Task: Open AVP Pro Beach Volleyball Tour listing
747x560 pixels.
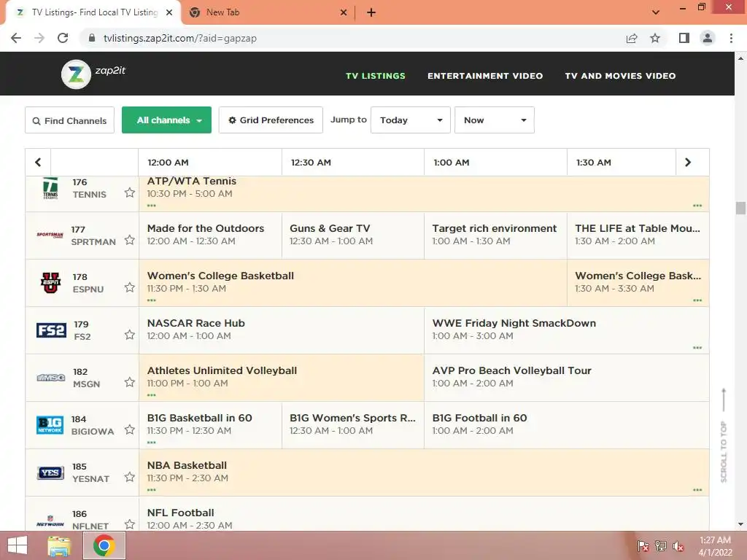Action: [x=566, y=378]
